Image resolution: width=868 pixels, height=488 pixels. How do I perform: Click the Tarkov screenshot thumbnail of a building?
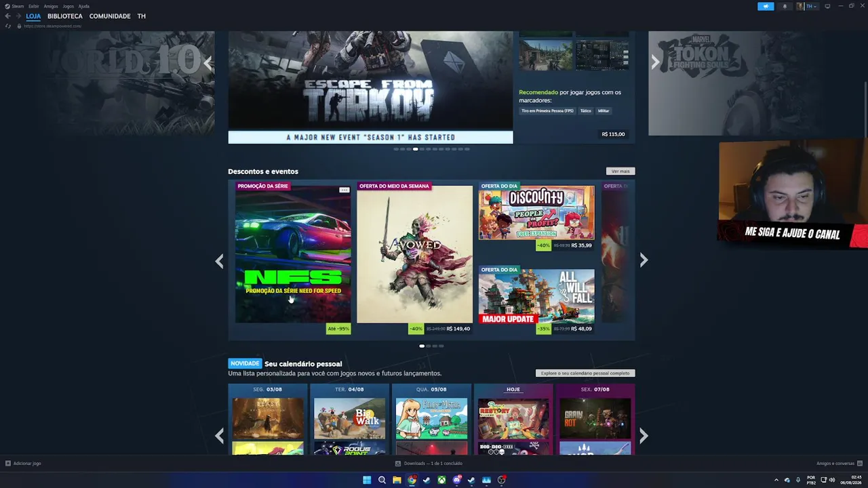click(546, 55)
